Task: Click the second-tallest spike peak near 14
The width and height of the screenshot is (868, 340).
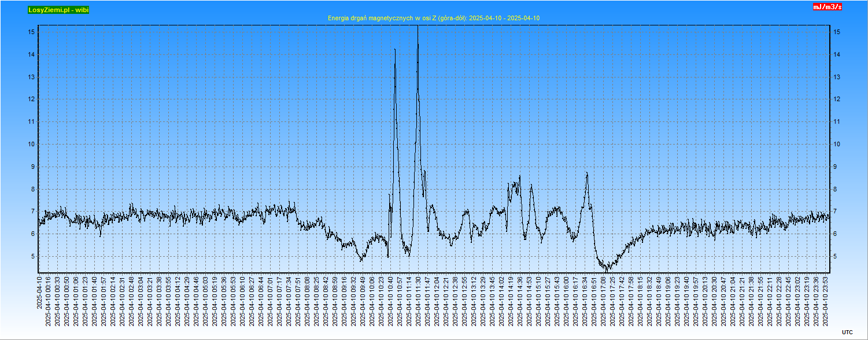Action: coord(395,50)
